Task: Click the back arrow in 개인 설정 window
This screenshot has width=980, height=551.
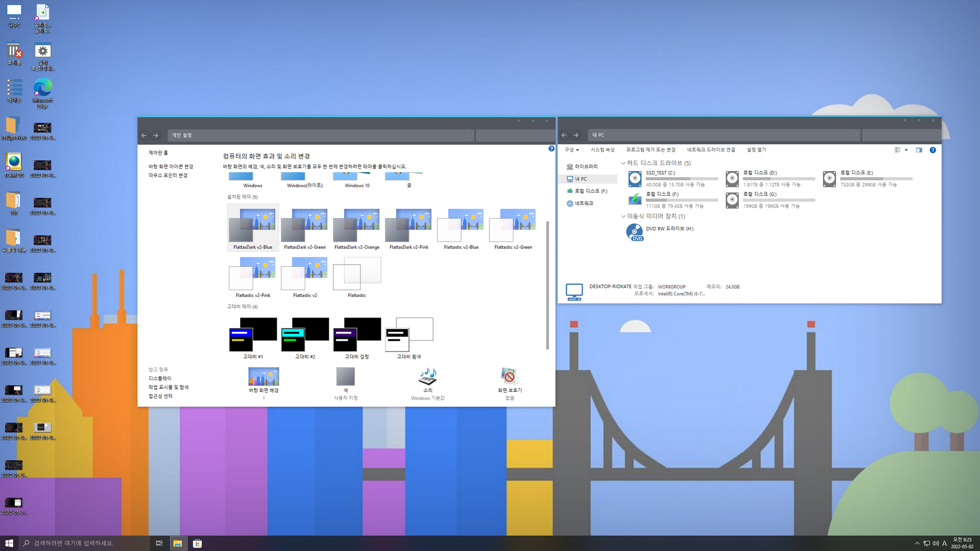Action: point(144,135)
